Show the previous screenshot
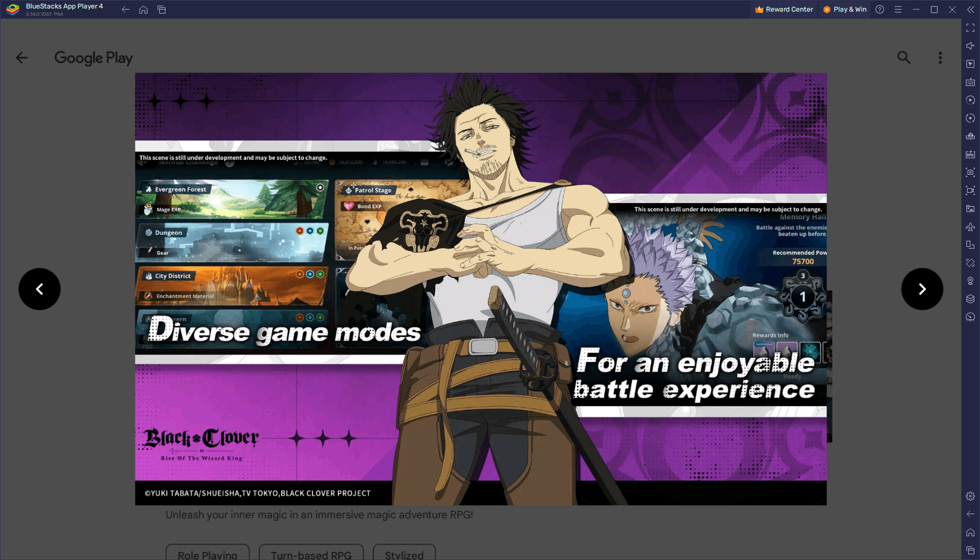 click(40, 289)
